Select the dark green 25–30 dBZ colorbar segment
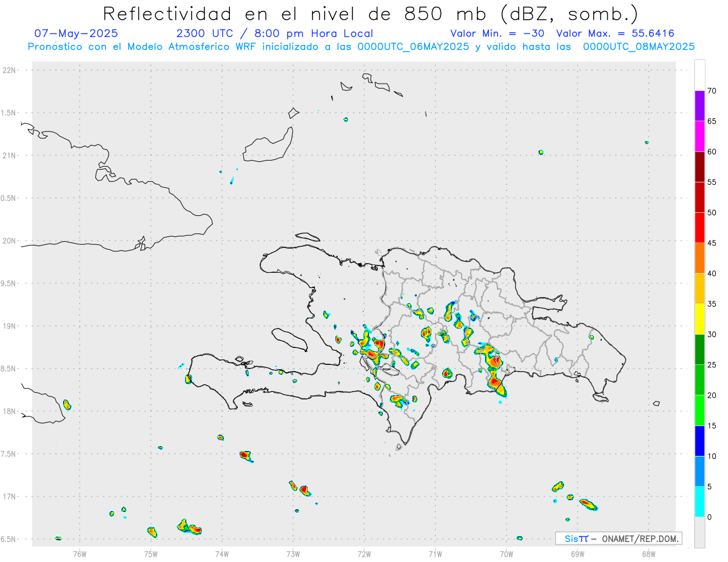The height and width of the screenshot is (562, 728). pos(699,349)
